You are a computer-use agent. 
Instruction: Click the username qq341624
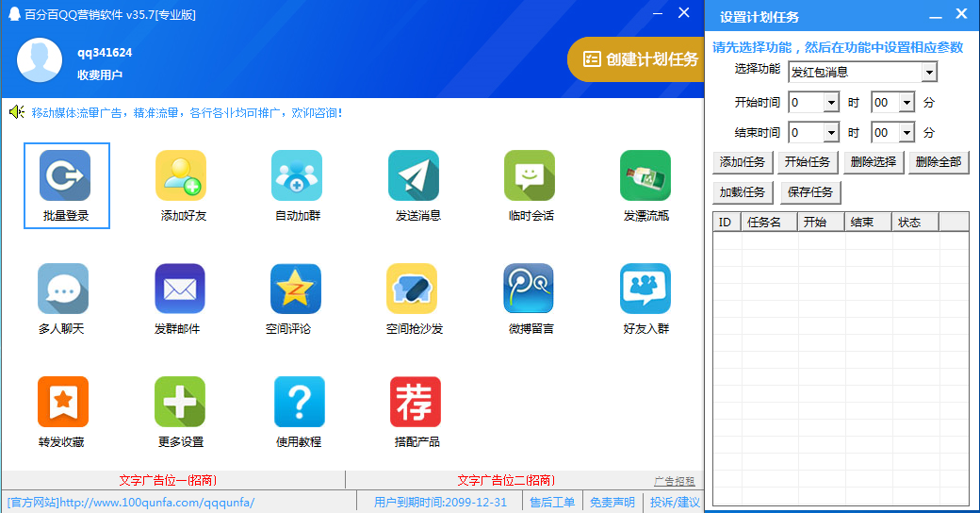pos(105,53)
